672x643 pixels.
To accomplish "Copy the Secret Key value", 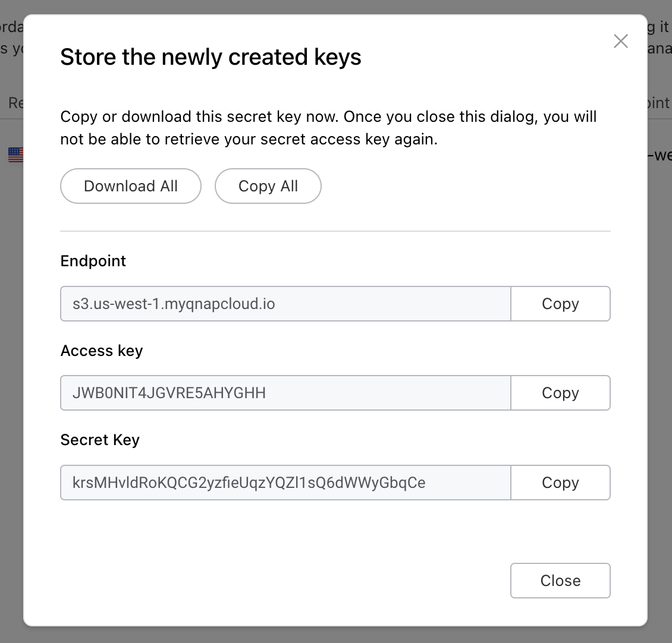I will click(560, 483).
